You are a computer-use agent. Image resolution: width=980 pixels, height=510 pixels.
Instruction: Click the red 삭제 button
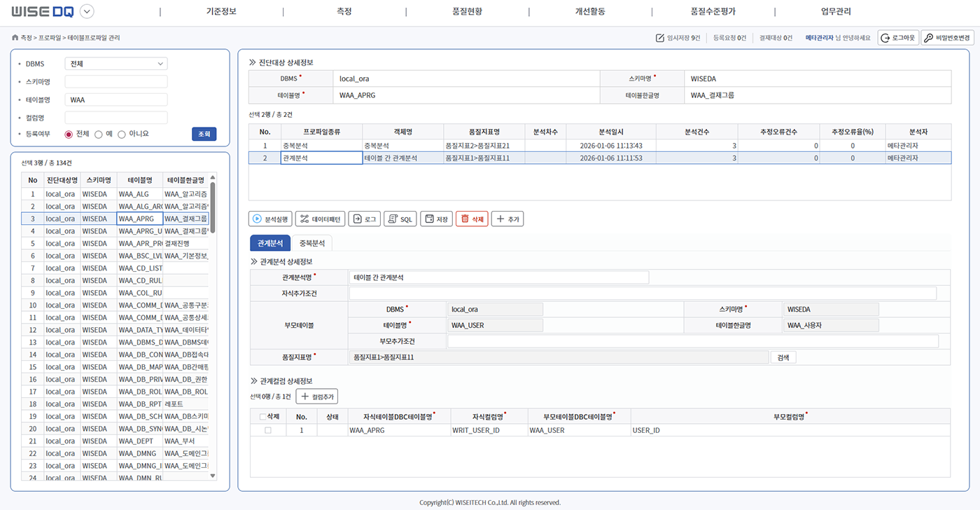point(472,219)
